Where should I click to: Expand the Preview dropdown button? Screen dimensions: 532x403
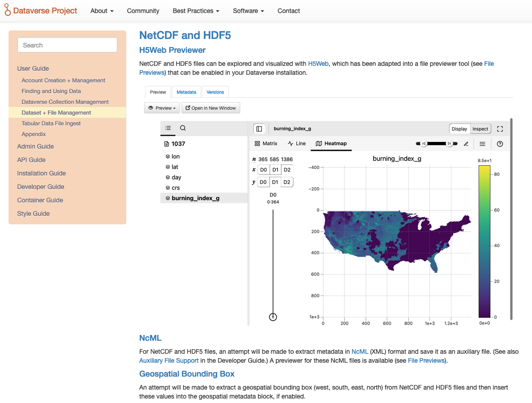coord(162,108)
